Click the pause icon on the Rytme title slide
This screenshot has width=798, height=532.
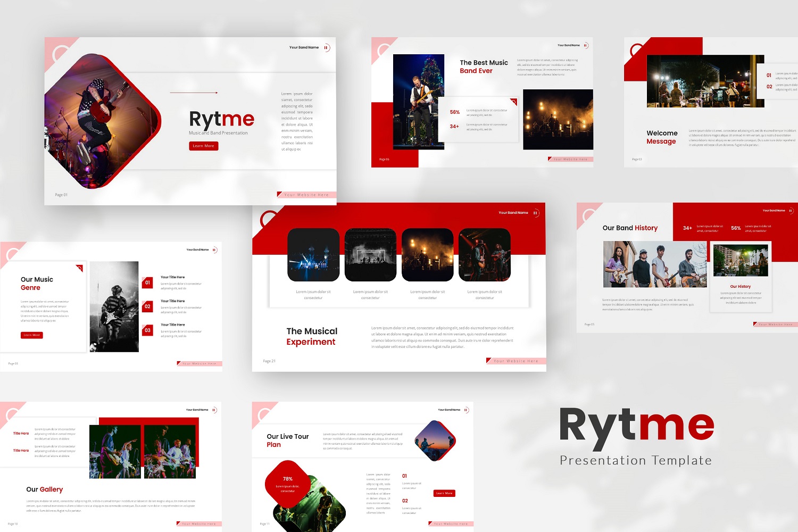click(x=327, y=48)
